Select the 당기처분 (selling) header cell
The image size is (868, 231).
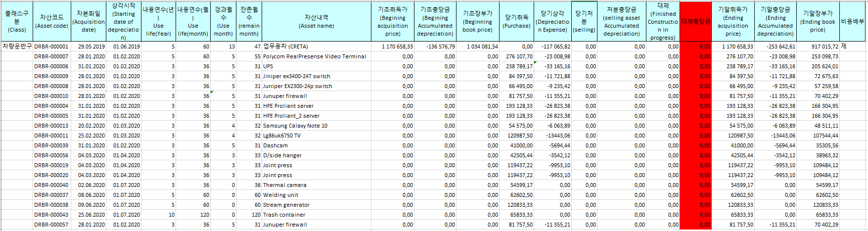pyautogui.click(x=584, y=21)
